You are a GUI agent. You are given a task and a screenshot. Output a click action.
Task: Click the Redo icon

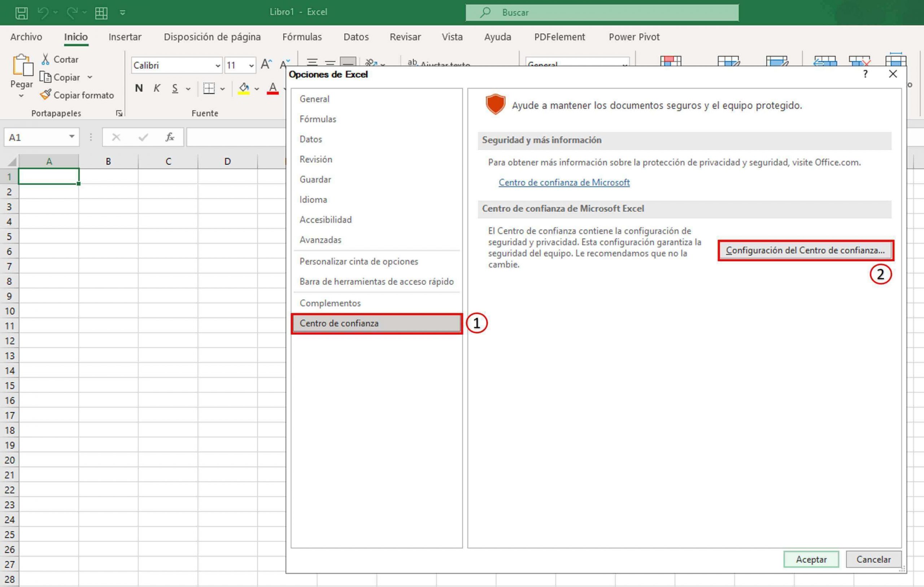tap(73, 12)
